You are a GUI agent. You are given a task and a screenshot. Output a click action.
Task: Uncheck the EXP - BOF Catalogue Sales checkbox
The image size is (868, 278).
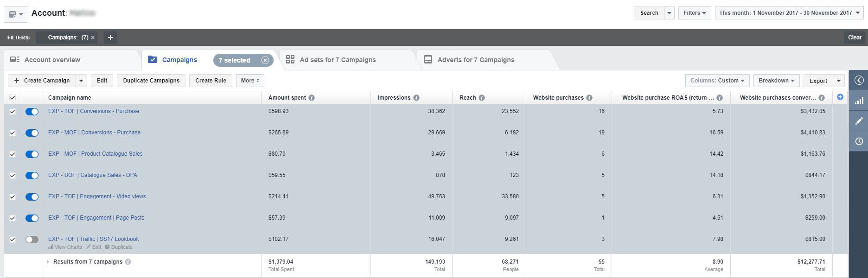pos(13,176)
